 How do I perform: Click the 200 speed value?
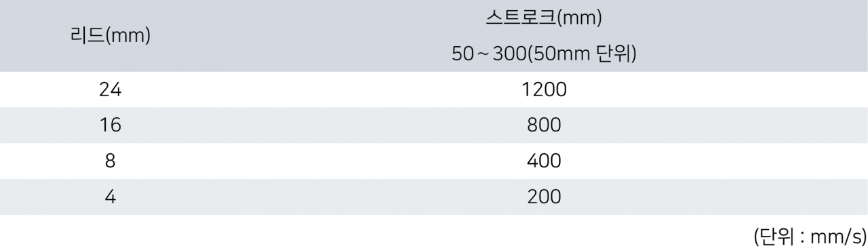pos(545,197)
